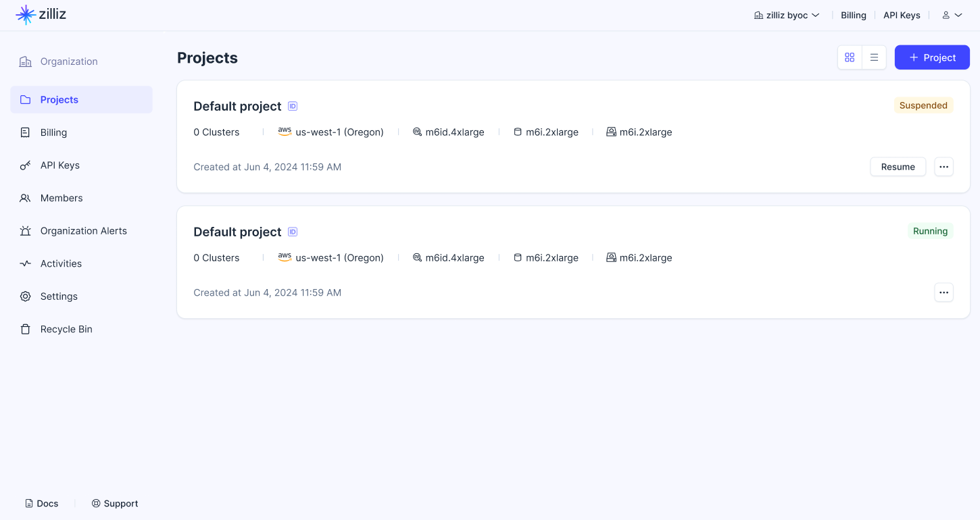Create a new Project

coord(932,57)
